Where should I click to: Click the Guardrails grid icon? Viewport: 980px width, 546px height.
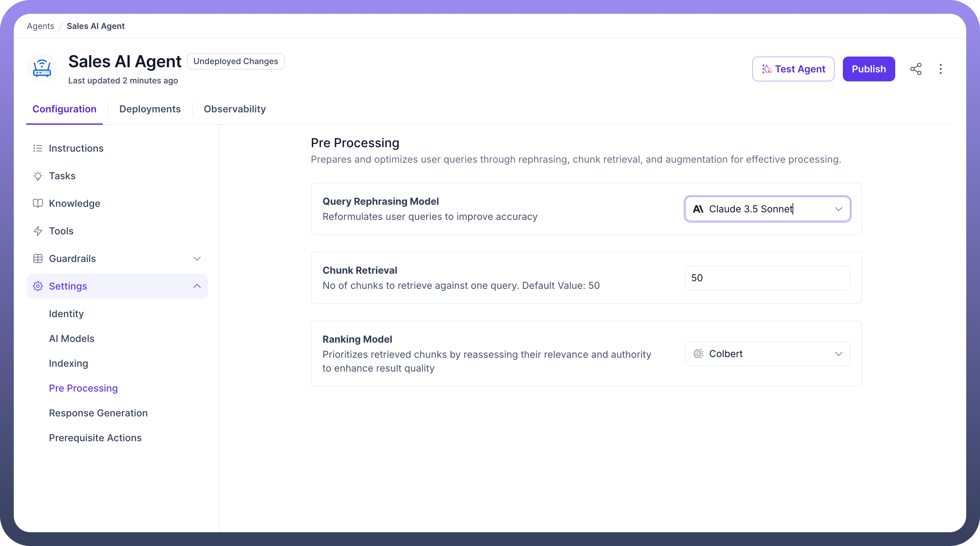click(38, 259)
